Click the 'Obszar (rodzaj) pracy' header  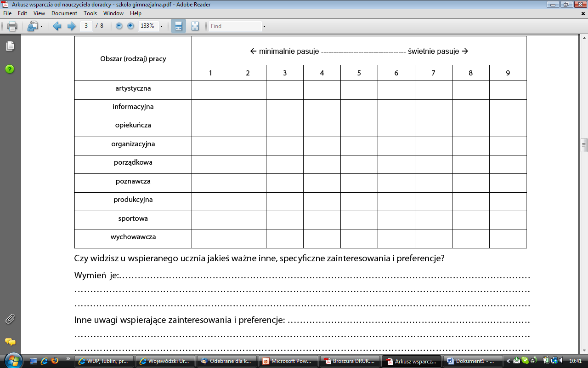coord(133,59)
